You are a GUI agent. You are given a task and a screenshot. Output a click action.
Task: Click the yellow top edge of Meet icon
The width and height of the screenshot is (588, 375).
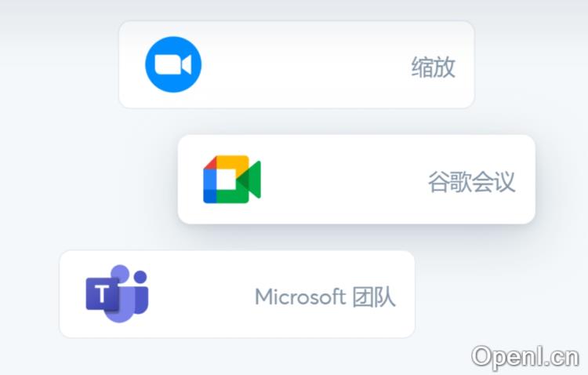pos(233,162)
